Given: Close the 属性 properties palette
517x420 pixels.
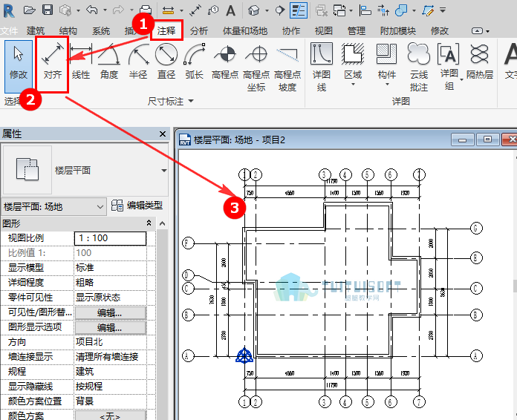Looking at the screenshot, I should (163, 134).
